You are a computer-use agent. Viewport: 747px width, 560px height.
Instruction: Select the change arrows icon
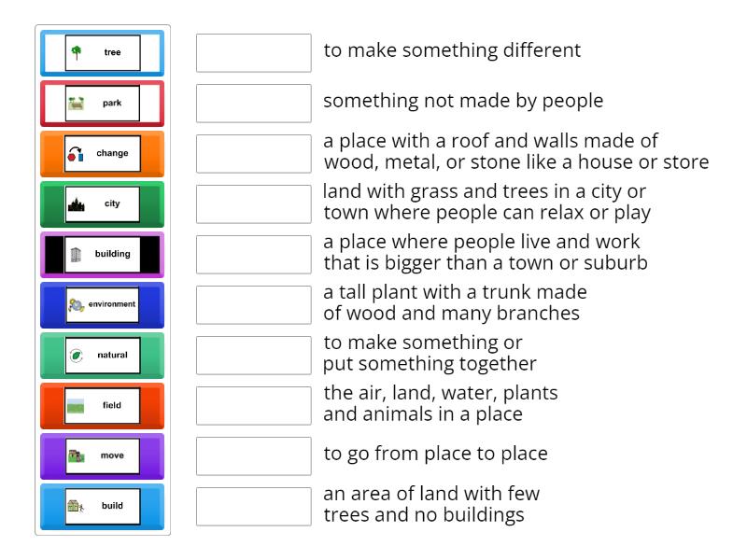point(78,154)
